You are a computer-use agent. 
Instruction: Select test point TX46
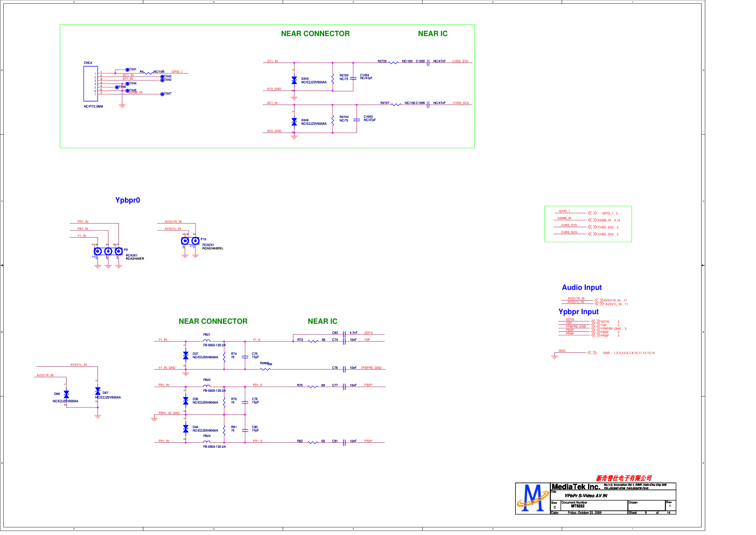117,87
